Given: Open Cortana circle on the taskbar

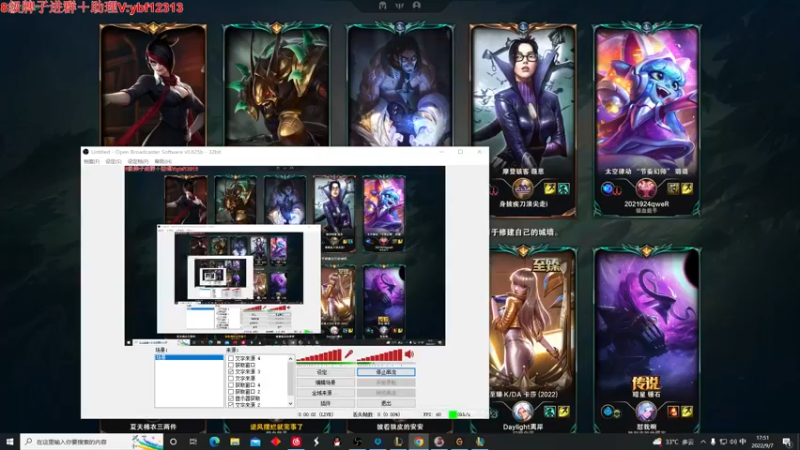Looking at the screenshot, I should tap(173, 442).
